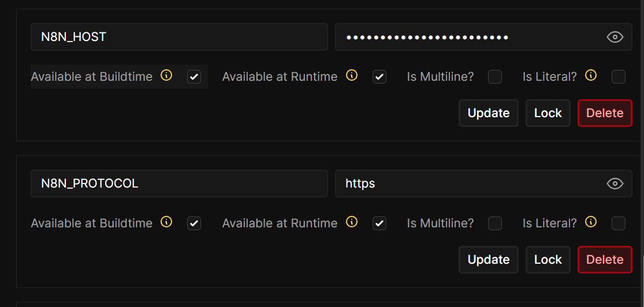Lock the N8N_PROTOCOL variable
This screenshot has height=307, width=644.
[x=548, y=260]
